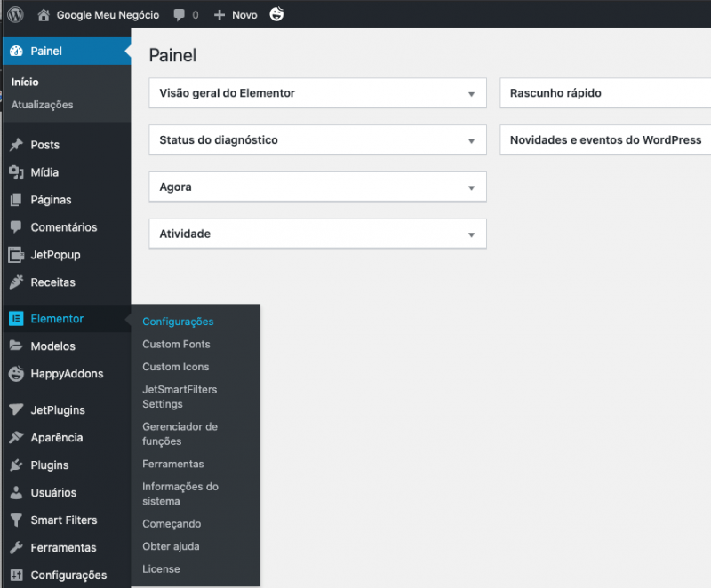Open the Atualizações link under Painel
The image size is (711, 588).
(42, 105)
